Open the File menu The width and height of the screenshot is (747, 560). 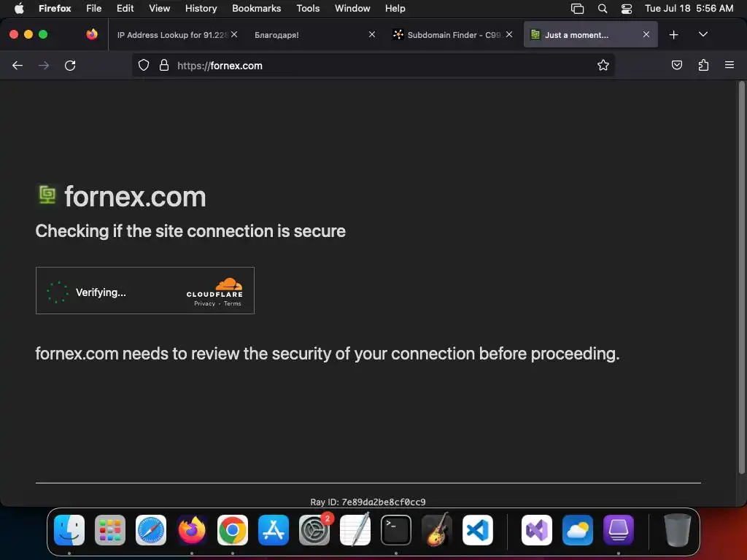(x=94, y=9)
